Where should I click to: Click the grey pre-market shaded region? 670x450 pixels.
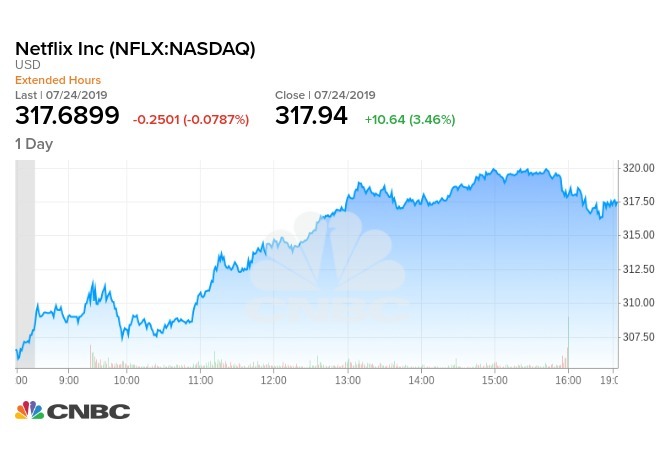[x=25, y=260]
